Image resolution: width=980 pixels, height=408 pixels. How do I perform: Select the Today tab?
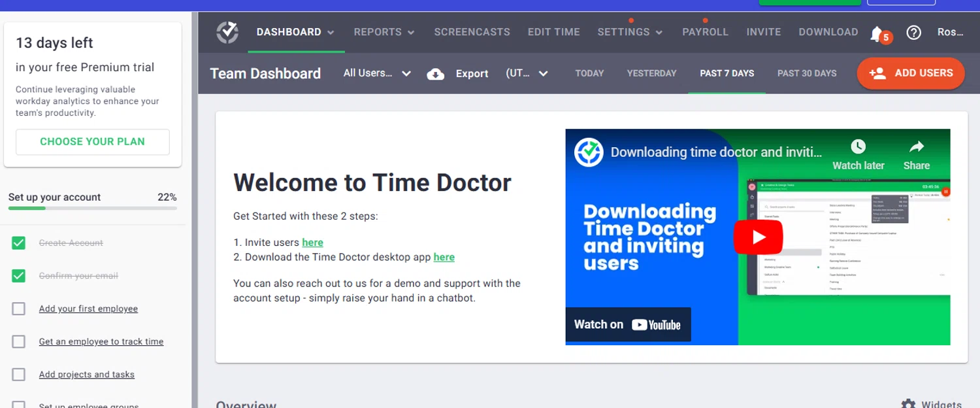(589, 73)
